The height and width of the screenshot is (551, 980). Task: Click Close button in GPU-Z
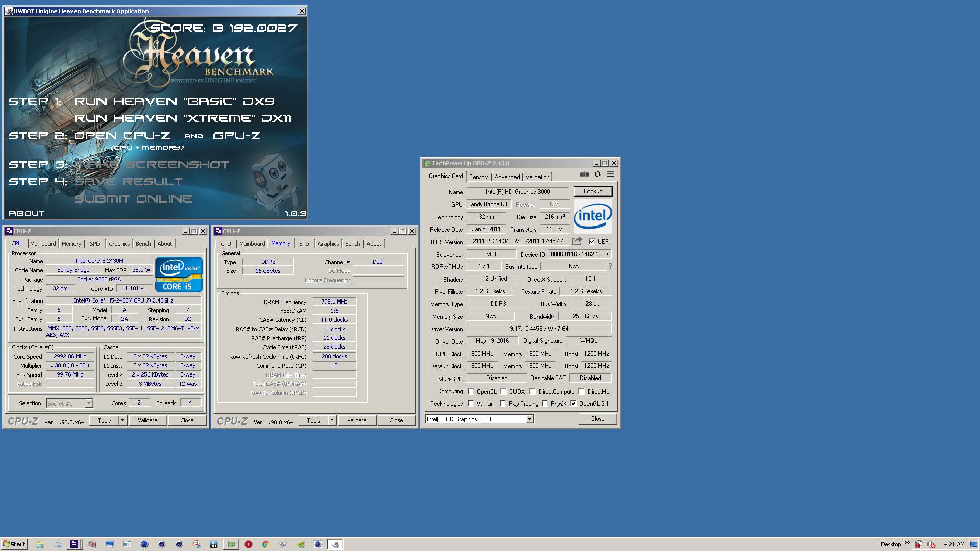598,419
